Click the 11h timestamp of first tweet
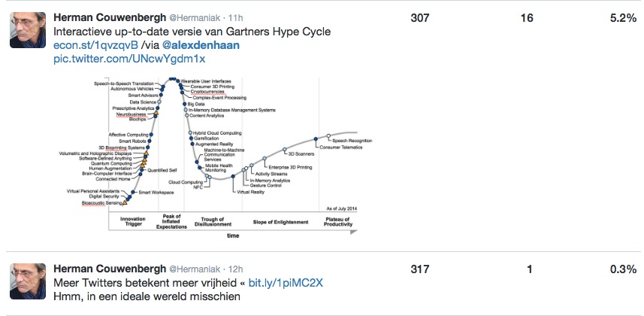 pos(235,18)
